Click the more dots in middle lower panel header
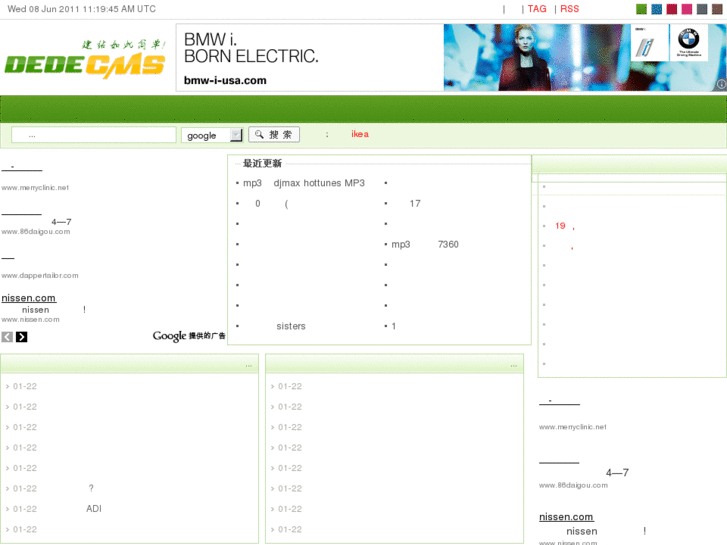Image resolution: width=727 pixels, height=545 pixels. click(514, 366)
